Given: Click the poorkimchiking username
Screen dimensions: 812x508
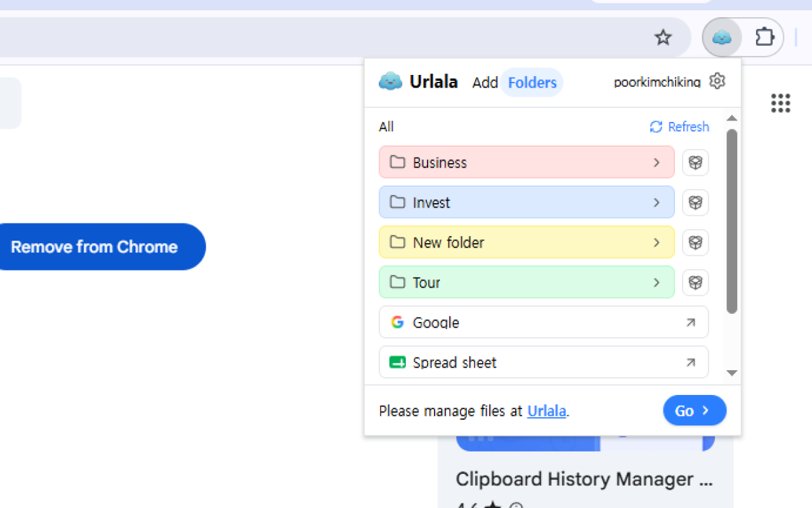Looking at the screenshot, I should tap(657, 83).
